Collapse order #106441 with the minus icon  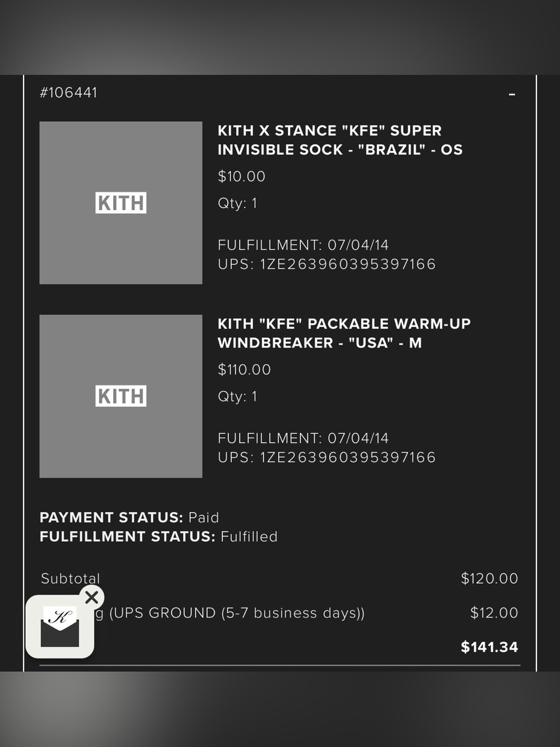[511, 94]
